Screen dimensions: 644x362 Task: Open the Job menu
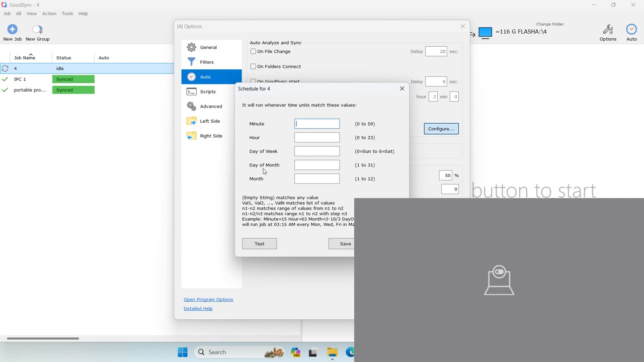pos(7,14)
